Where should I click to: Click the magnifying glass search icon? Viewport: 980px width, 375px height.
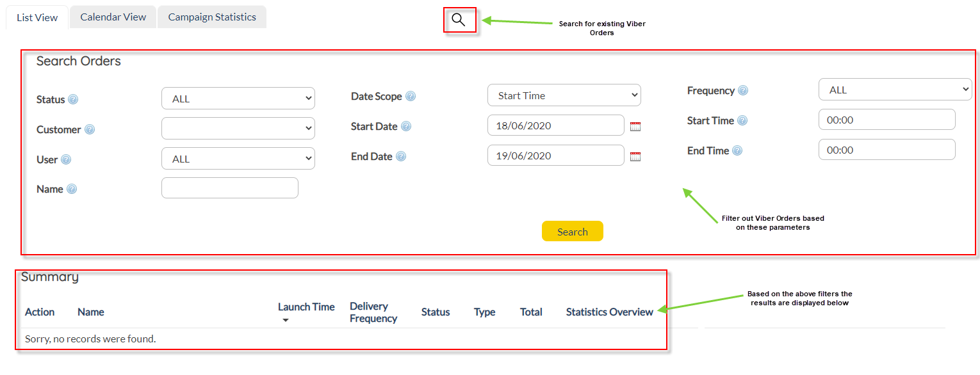click(x=459, y=20)
